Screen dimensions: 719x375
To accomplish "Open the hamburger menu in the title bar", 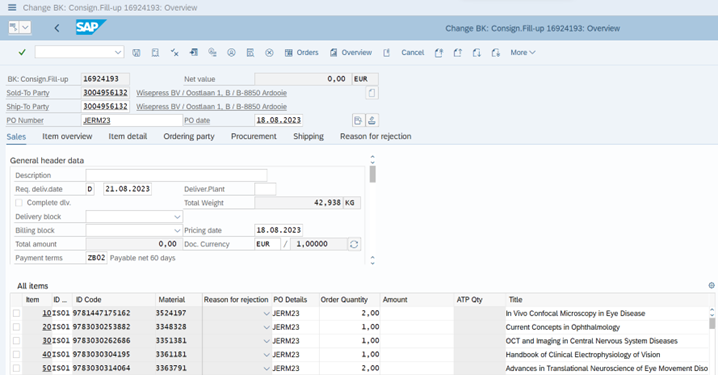I will coord(12,7).
